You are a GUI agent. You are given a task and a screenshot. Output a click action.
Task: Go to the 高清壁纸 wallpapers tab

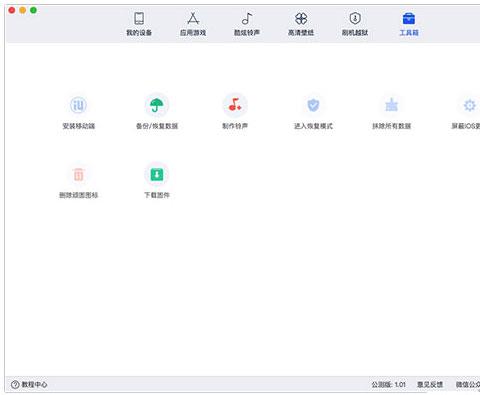[301, 23]
